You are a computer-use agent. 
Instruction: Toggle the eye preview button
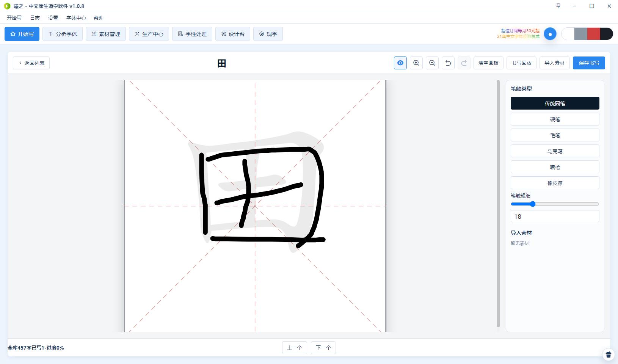click(400, 63)
